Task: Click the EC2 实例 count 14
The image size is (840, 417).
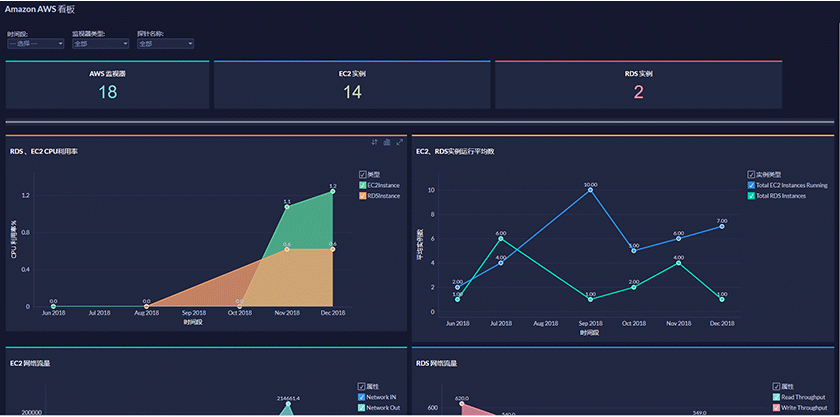Action: click(x=352, y=92)
